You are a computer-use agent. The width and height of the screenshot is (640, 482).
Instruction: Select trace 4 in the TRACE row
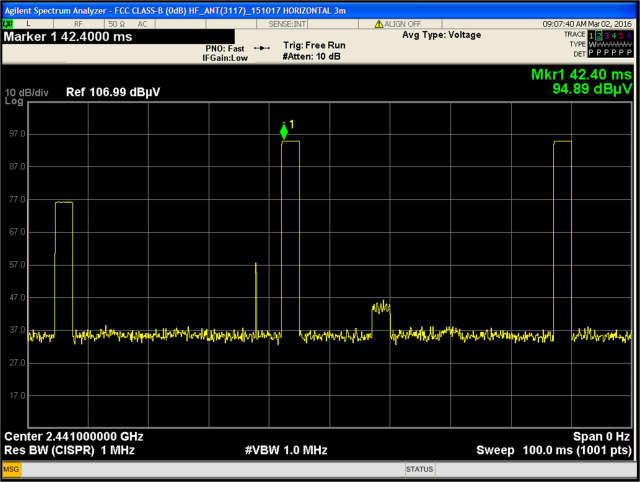(614, 36)
